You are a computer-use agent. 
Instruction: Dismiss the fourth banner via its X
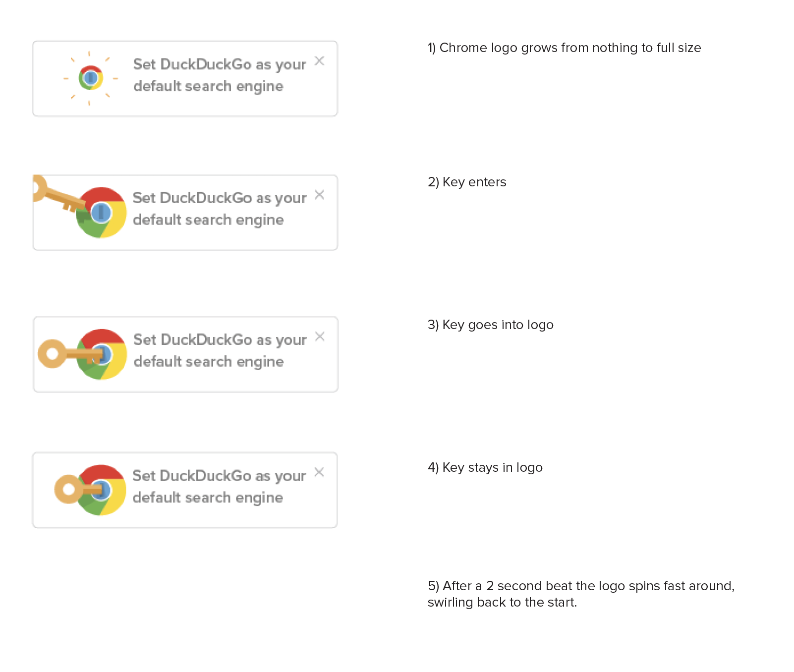click(320, 472)
